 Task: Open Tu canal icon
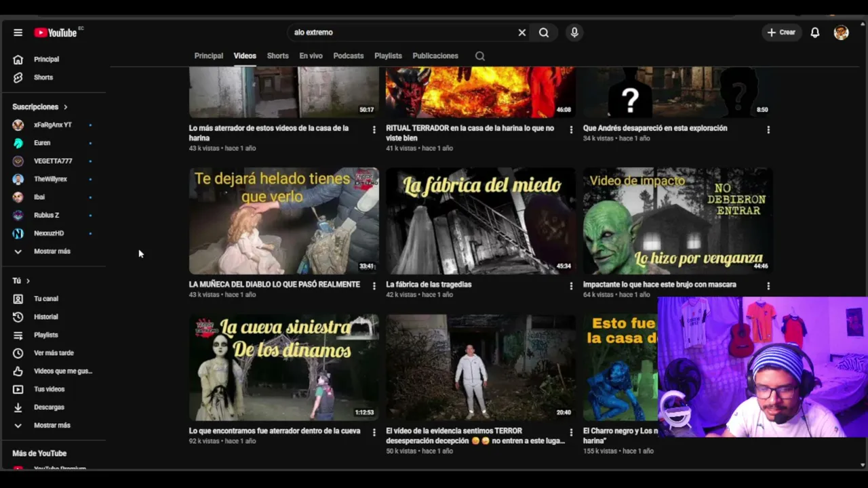18,299
